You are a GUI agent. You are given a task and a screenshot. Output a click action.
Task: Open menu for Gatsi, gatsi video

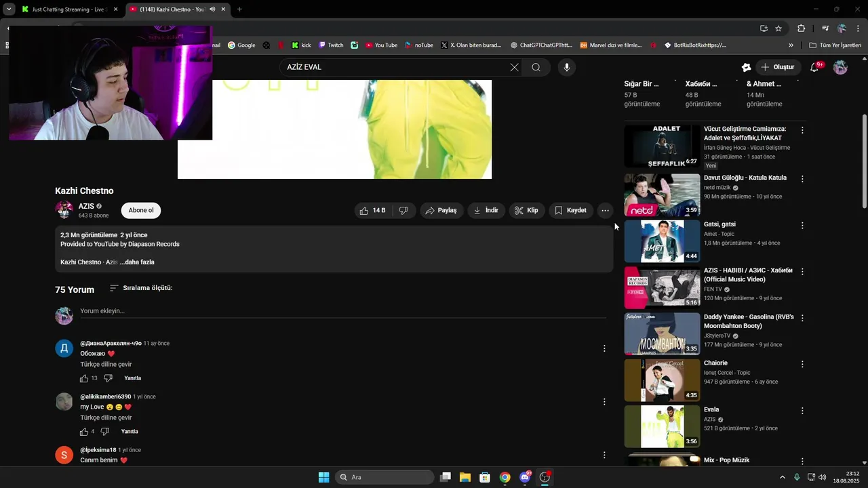(x=802, y=225)
